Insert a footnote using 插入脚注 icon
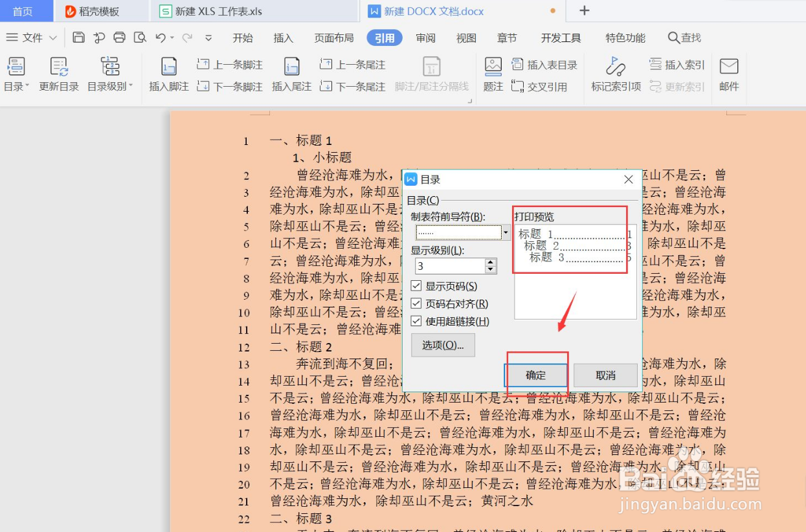 (168, 72)
